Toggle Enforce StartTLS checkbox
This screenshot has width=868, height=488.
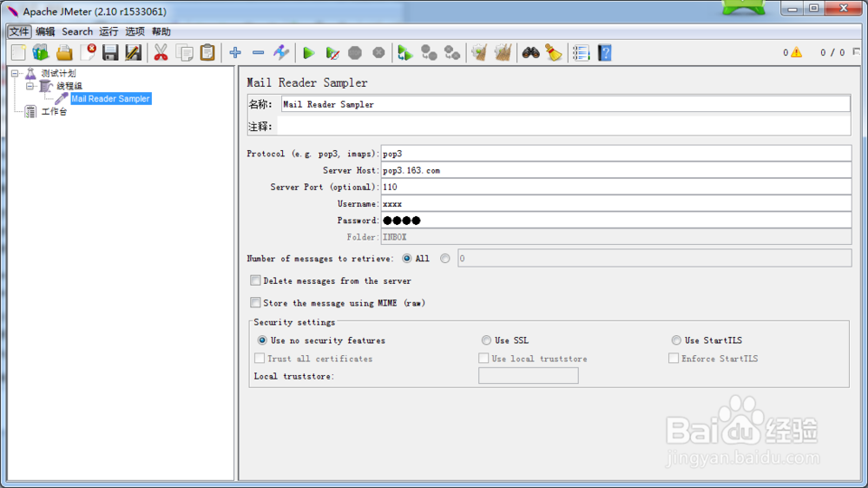[674, 359]
